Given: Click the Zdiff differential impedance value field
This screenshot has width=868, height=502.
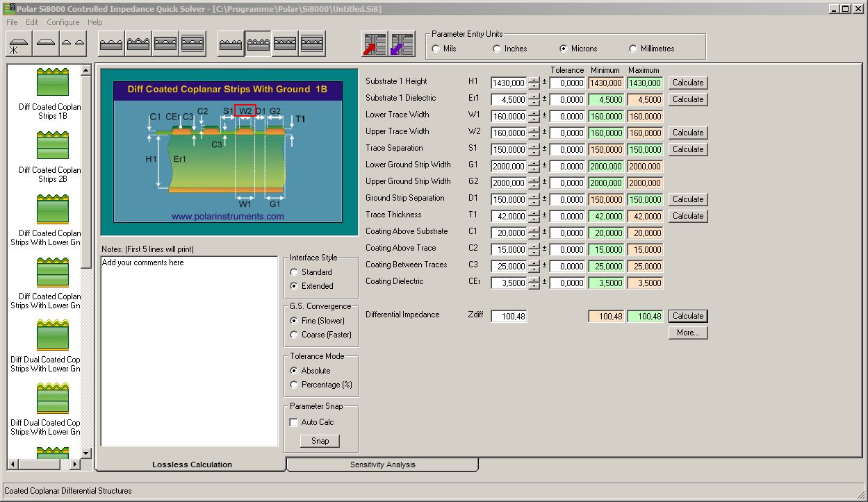Looking at the screenshot, I should (509, 316).
